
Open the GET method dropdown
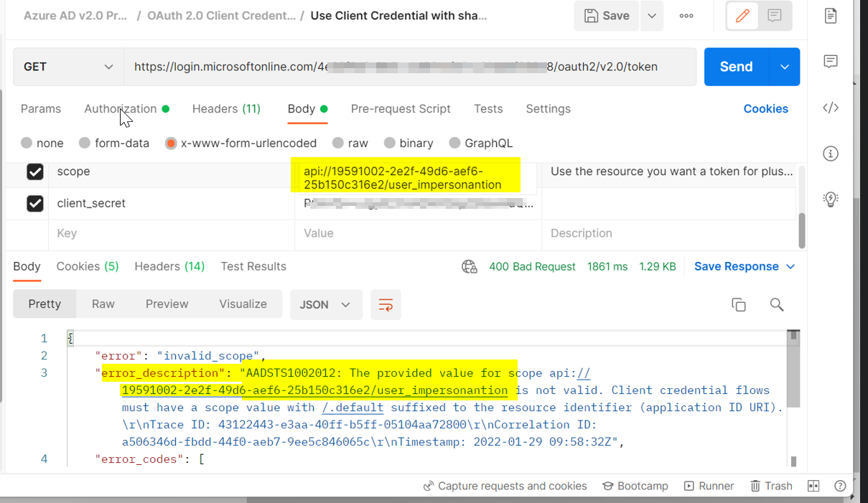coord(68,67)
